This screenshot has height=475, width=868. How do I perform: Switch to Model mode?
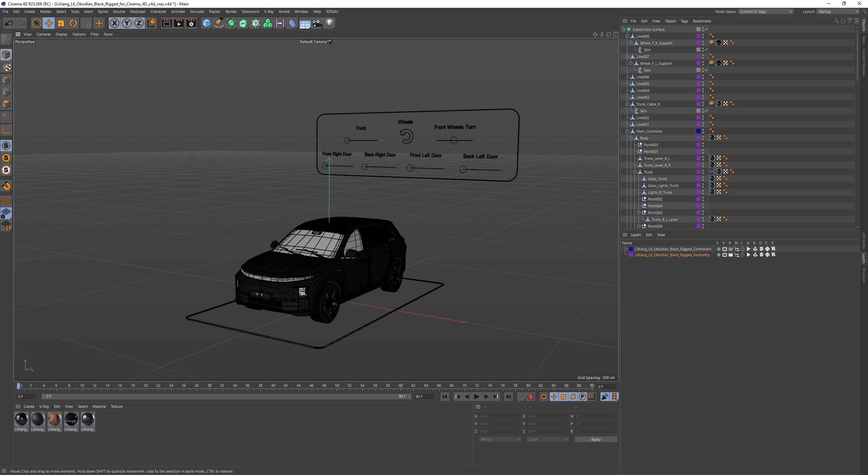[6, 54]
